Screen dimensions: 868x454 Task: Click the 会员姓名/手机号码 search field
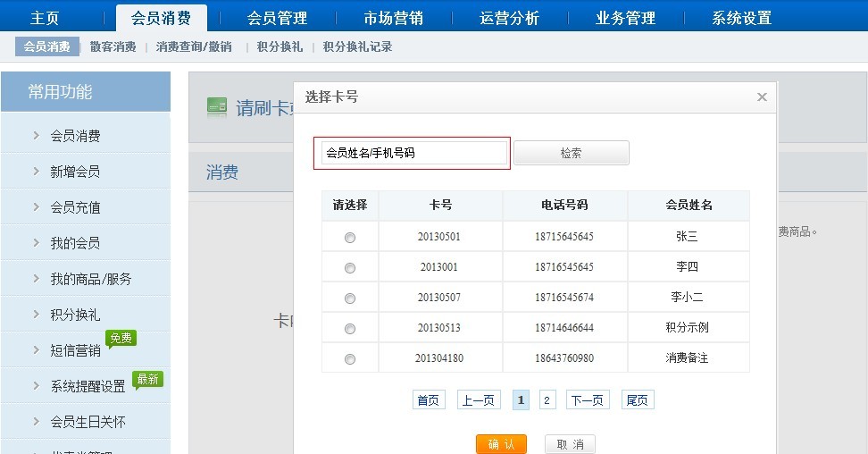(x=413, y=153)
